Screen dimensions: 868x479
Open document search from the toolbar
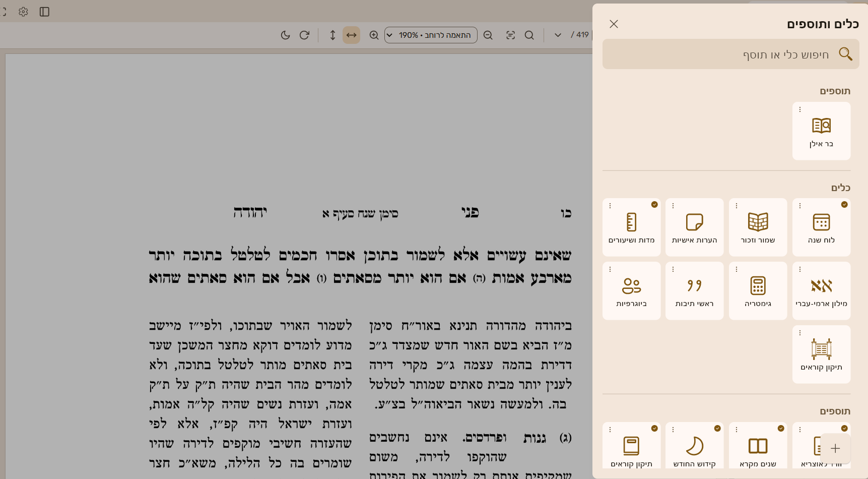[529, 35]
